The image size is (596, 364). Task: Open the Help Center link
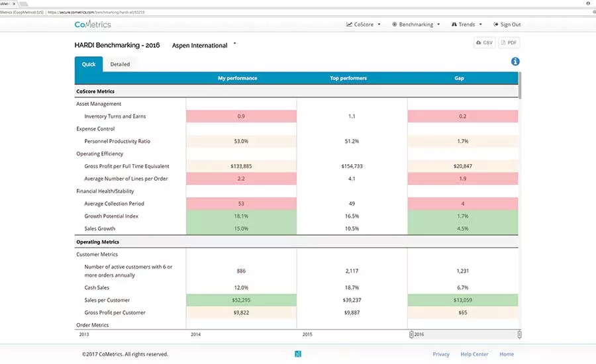click(x=474, y=354)
